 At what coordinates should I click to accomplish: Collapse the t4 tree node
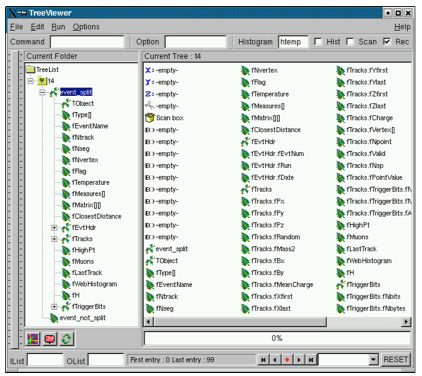(31, 81)
